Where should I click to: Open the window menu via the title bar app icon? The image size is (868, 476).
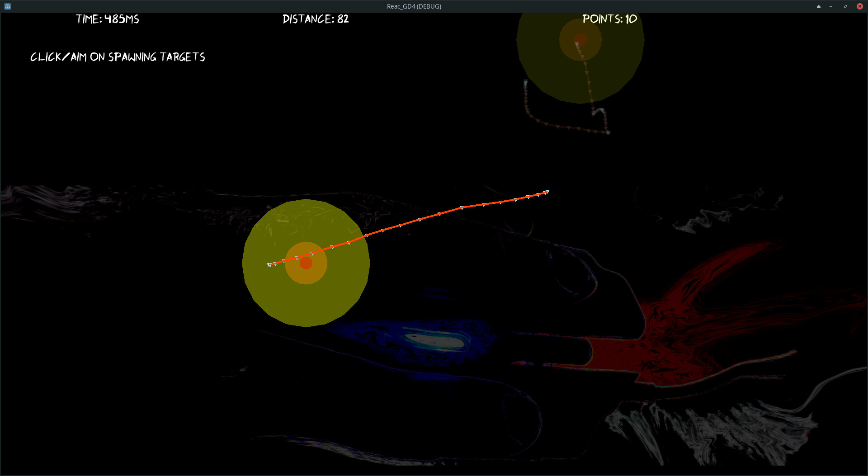[x=8, y=6]
